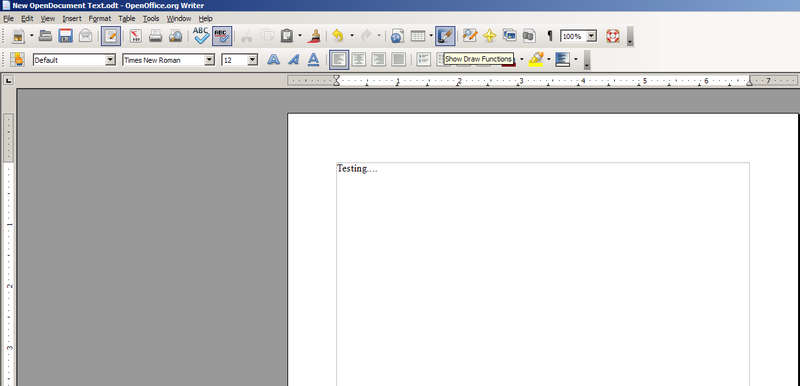Justify the text

(x=398, y=60)
